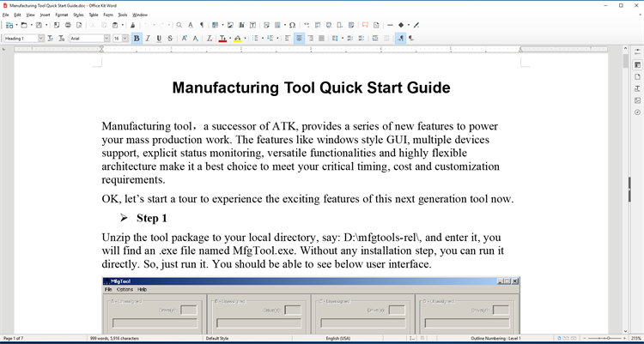Image resolution: width=644 pixels, height=344 pixels.
Task: Open the Gallery sidebar panel icon
Action: click(x=637, y=100)
